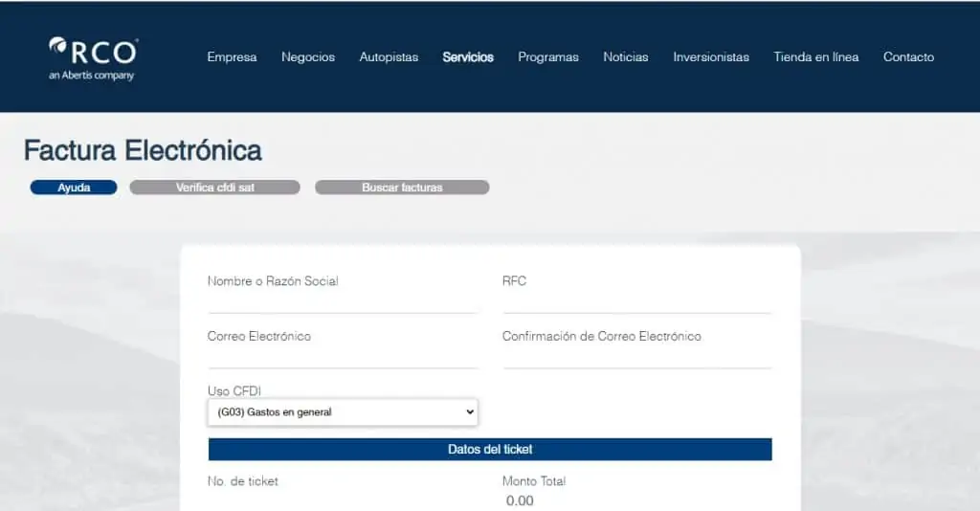This screenshot has height=511, width=980.
Task: Click the Verifica cfdi sat button
Action: [x=215, y=188]
